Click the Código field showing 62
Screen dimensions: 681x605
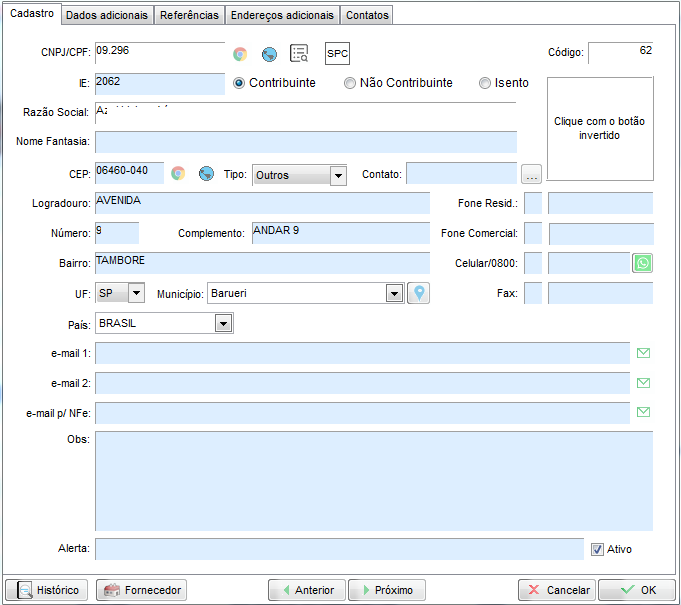(621, 53)
